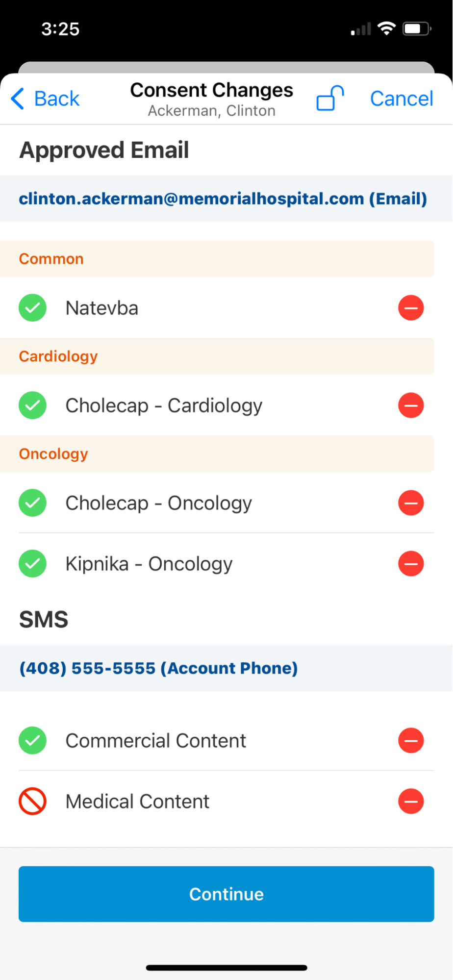Tap the back chevron arrow
Viewport: 453px width, 980px height.
point(18,99)
